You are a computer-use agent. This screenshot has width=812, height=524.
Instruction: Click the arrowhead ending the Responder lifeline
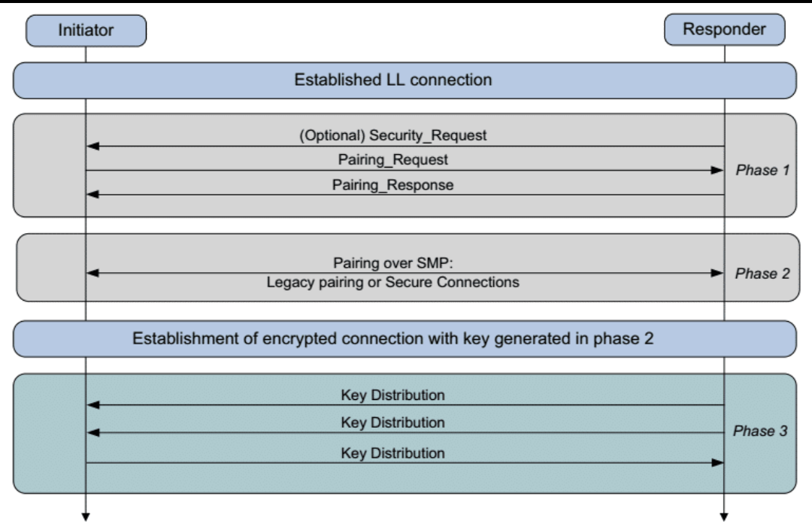pos(724,515)
